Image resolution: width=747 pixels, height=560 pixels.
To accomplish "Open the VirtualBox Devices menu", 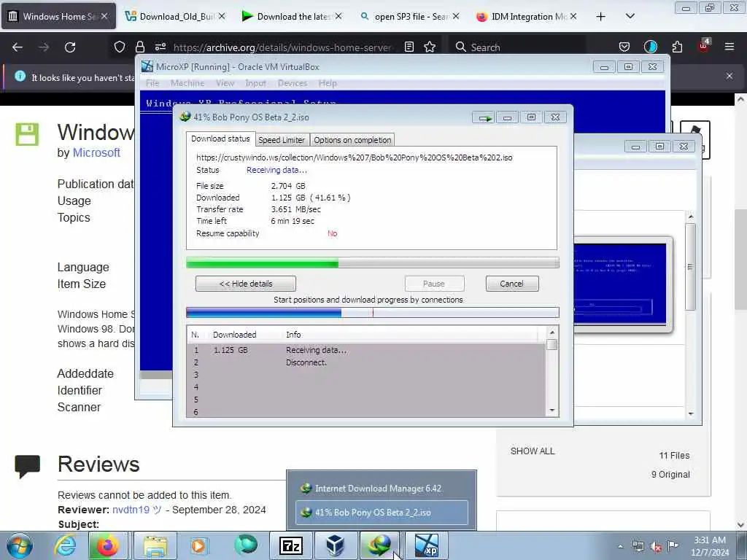I will (293, 83).
